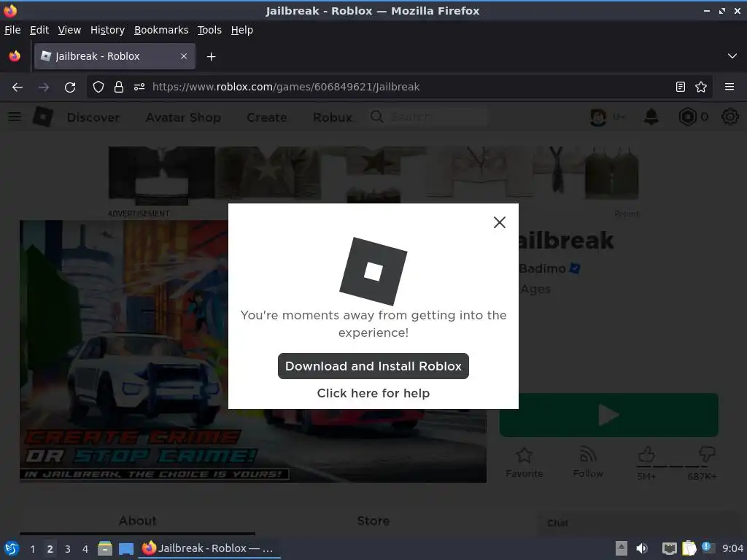Report the advertisement
Viewport: 747px width, 560px height.
pyautogui.click(x=626, y=214)
